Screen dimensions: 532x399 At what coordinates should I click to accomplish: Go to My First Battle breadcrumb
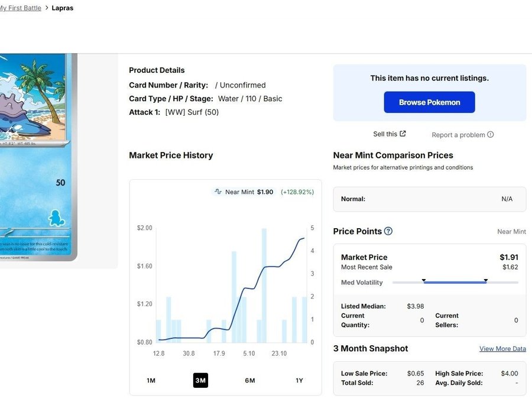[x=20, y=8]
